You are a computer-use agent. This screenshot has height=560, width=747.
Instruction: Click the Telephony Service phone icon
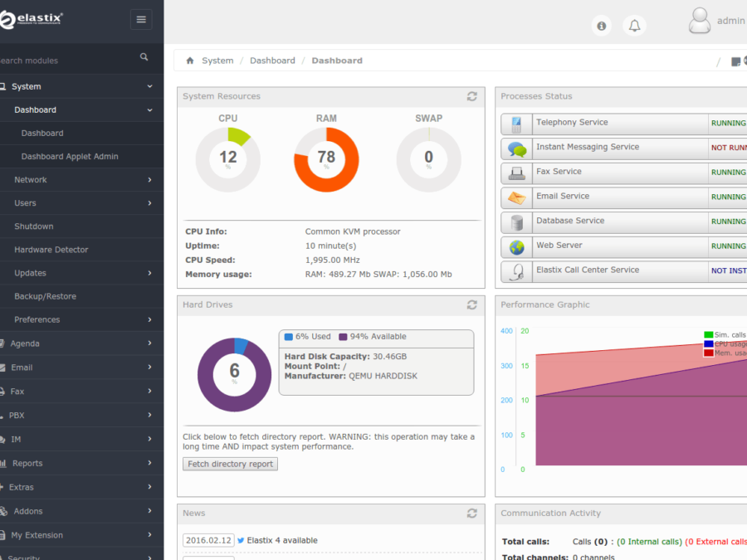coord(517,124)
